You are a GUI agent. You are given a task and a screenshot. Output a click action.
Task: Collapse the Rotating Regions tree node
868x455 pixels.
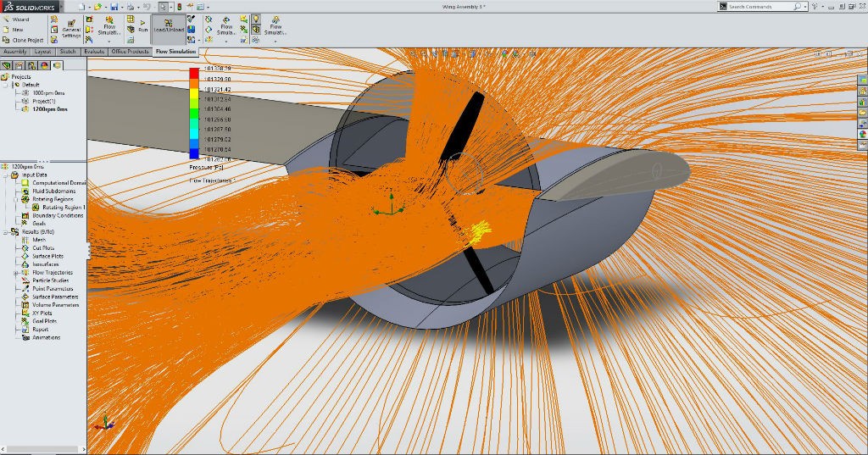pyautogui.click(x=16, y=199)
